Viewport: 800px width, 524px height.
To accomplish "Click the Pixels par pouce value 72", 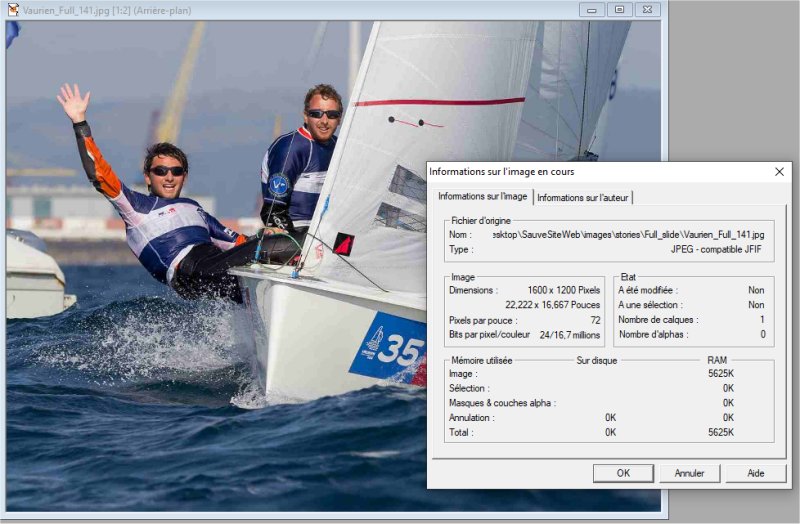I will tap(595, 320).
